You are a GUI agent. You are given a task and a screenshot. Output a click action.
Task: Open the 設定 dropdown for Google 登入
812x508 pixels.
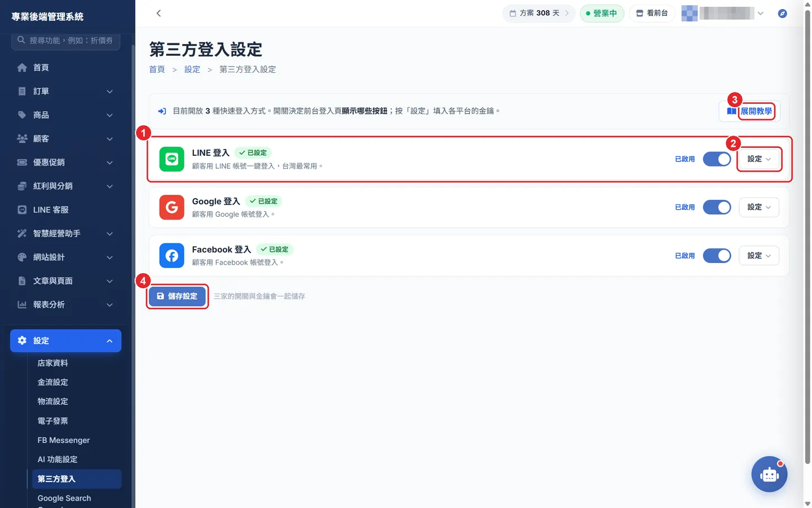[759, 207]
